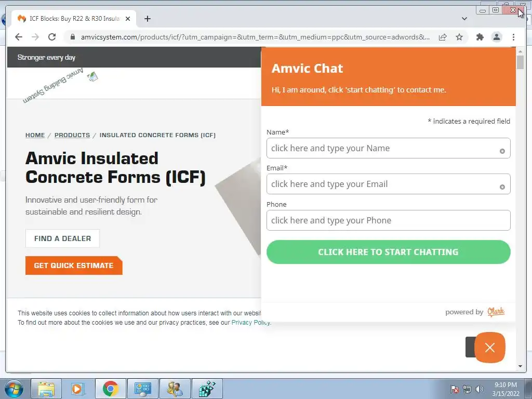532x399 pixels.
Task: Click the 'Stronger every day' tagline
Action: pyautogui.click(x=46, y=57)
